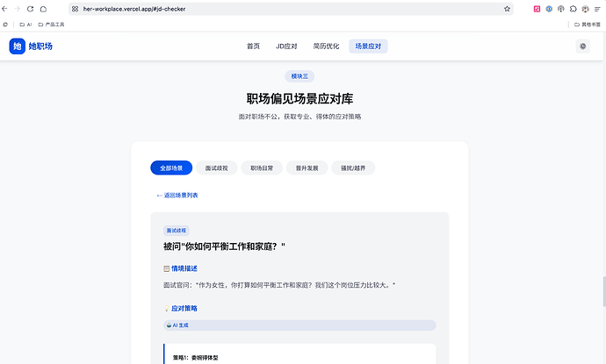Open the pink extension icon
The image size is (606, 364).
(x=537, y=9)
